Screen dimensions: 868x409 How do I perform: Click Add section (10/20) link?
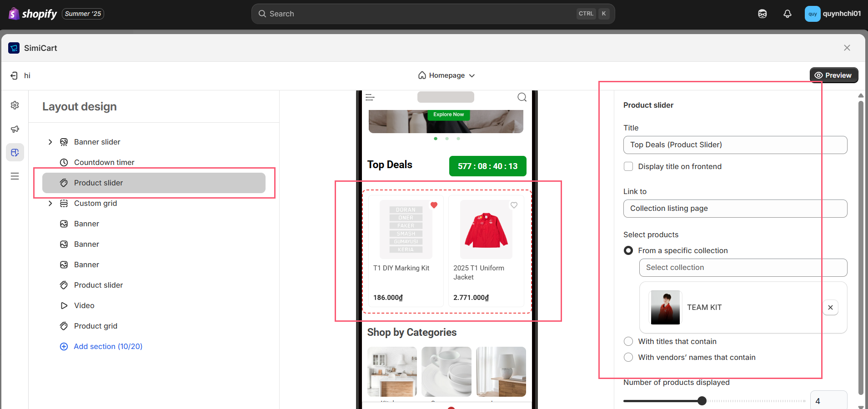click(x=101, y=346)
